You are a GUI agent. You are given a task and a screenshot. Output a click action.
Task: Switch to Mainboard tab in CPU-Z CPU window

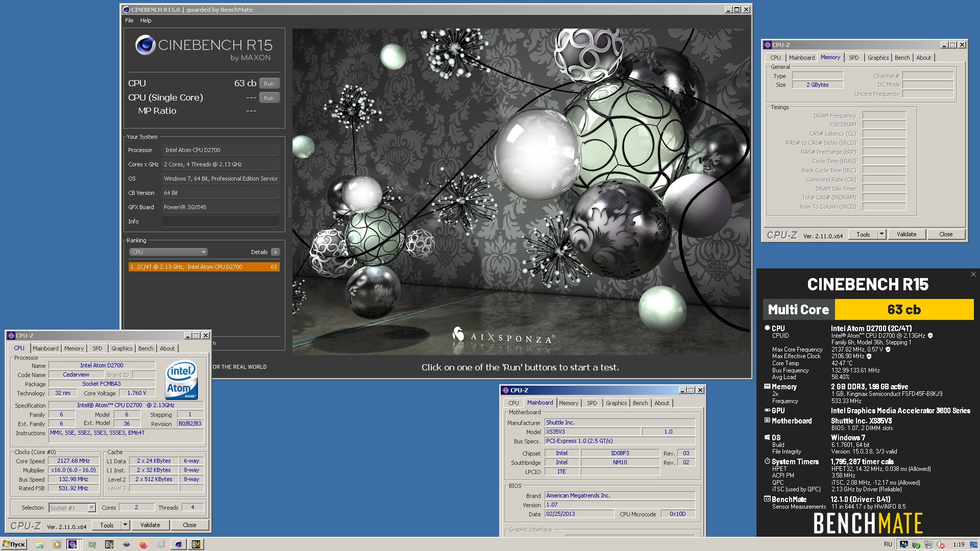45,348
